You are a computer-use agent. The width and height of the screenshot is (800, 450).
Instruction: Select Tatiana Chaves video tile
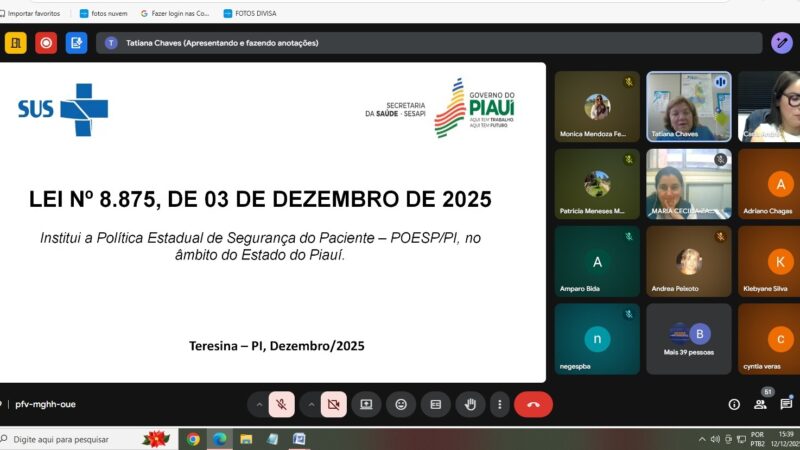(689, 106)
